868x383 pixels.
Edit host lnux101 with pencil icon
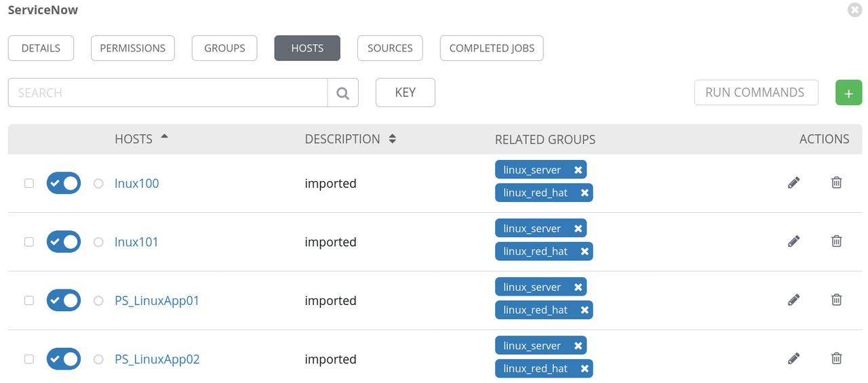point(794,241)
